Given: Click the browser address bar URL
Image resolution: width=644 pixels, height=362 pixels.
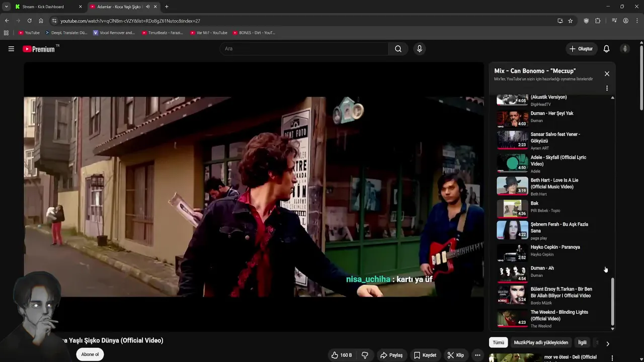Looking at the screenshot, I should click(x=130, y=21).
